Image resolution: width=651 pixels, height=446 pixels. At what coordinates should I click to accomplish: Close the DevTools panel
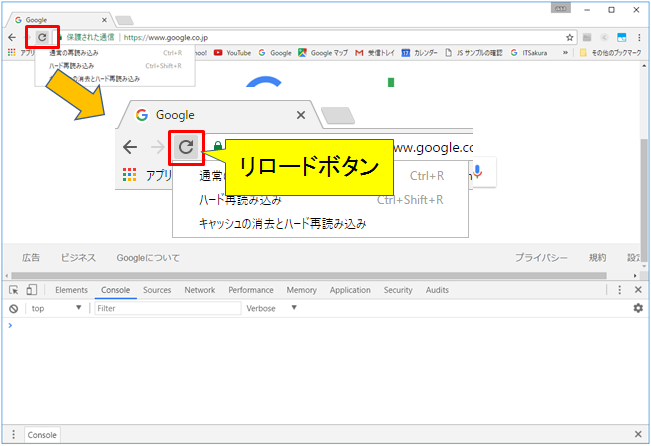(x=639, y=290)
